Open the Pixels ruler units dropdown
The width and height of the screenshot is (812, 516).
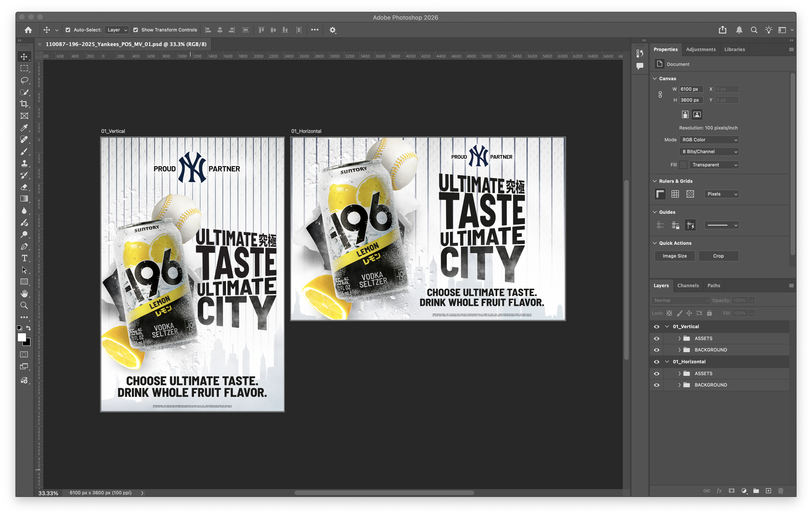721,194
